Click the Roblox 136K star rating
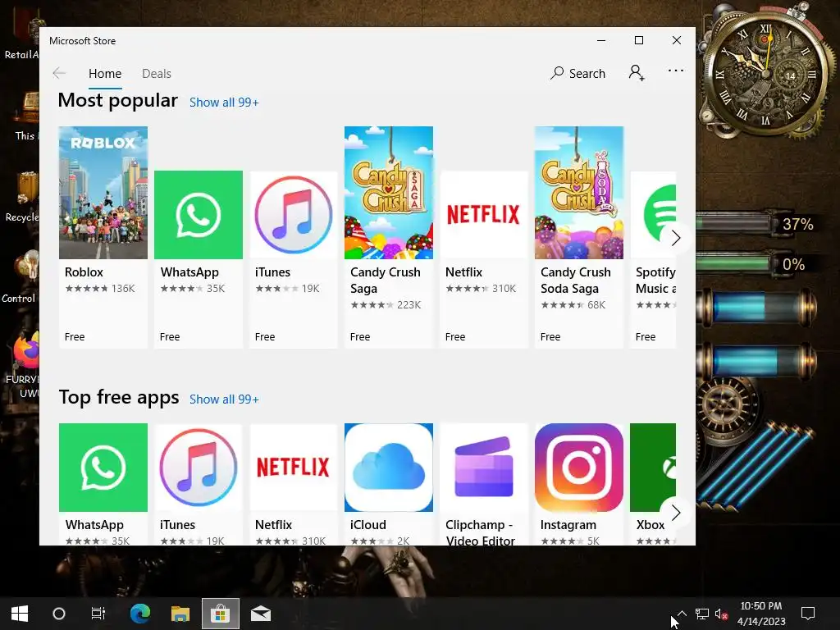Image resolution: width=840 pixels, height=630 pixels. coord(99,288)
